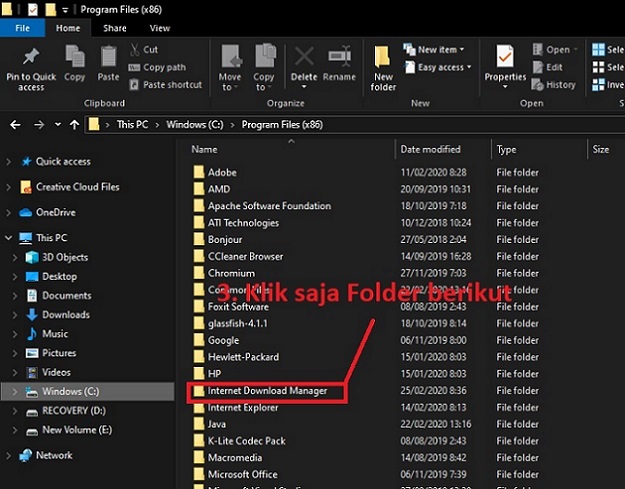Select Downloads in the navigation pane
This screenshot has height=489, width=625.
pyautogui.click(x=65, y=315)
